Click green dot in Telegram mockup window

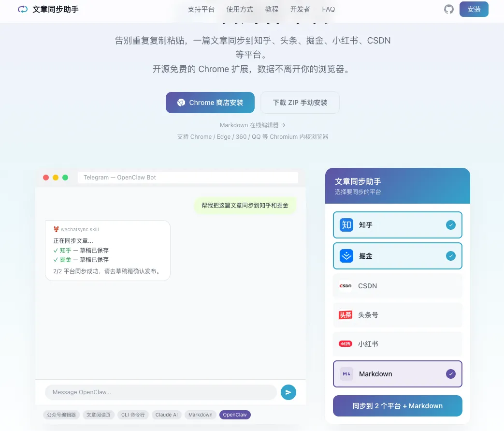coord(65,178)
